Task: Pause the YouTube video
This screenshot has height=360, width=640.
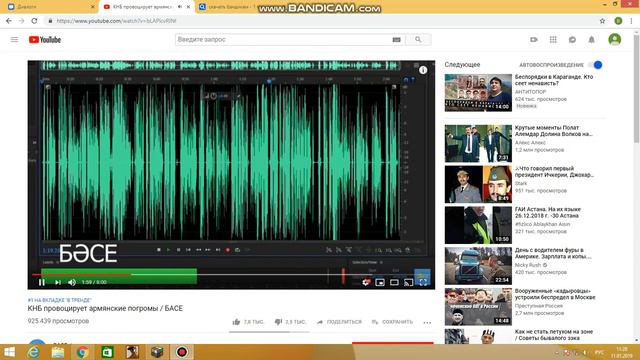Action: pyautogui.click(x=42, y=282)
